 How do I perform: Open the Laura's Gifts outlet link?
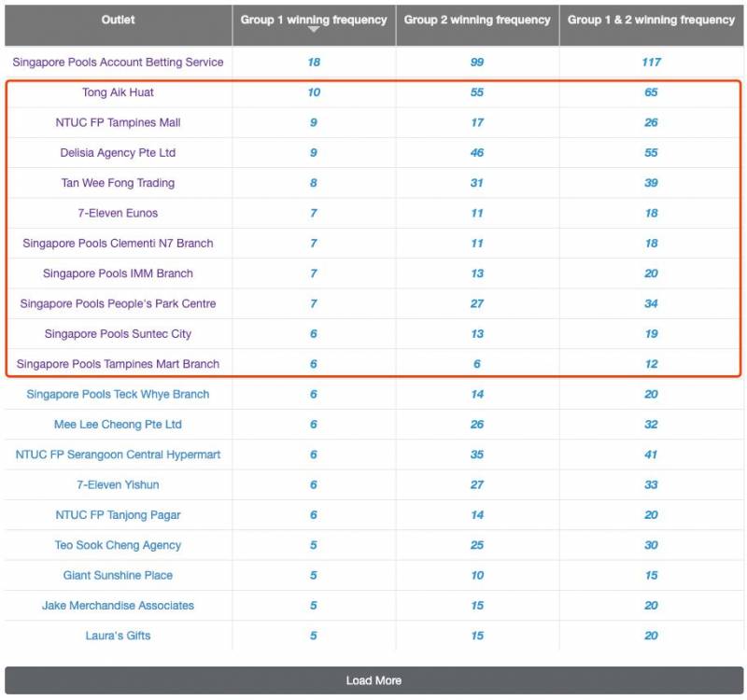click(119, 636)
